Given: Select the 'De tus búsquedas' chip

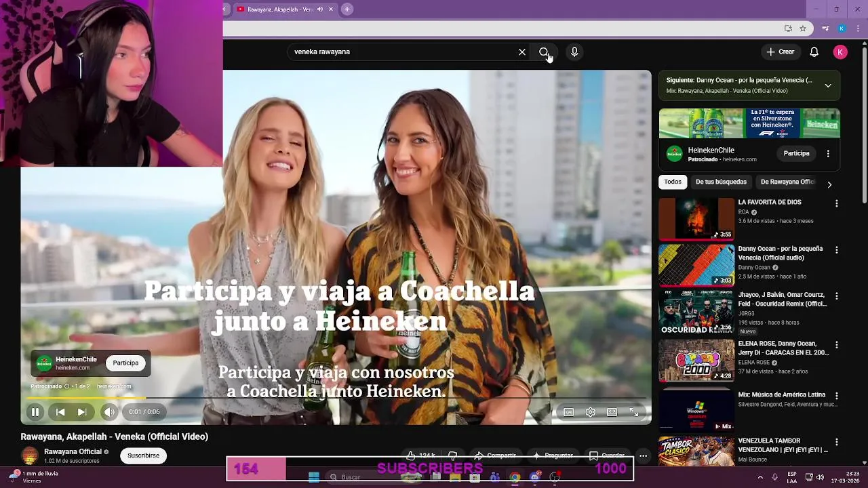Looking at the screenshot, I should 721,182.
